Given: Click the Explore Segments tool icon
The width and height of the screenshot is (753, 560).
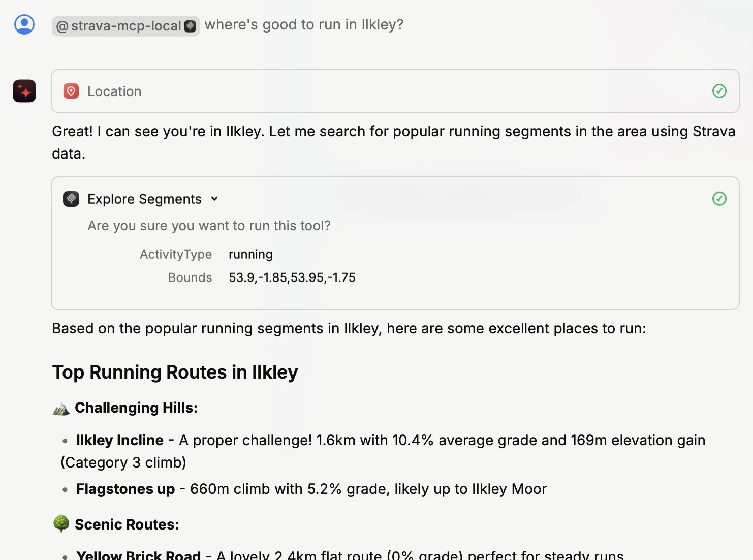Looking at the screenshot, I should [71, 199].
